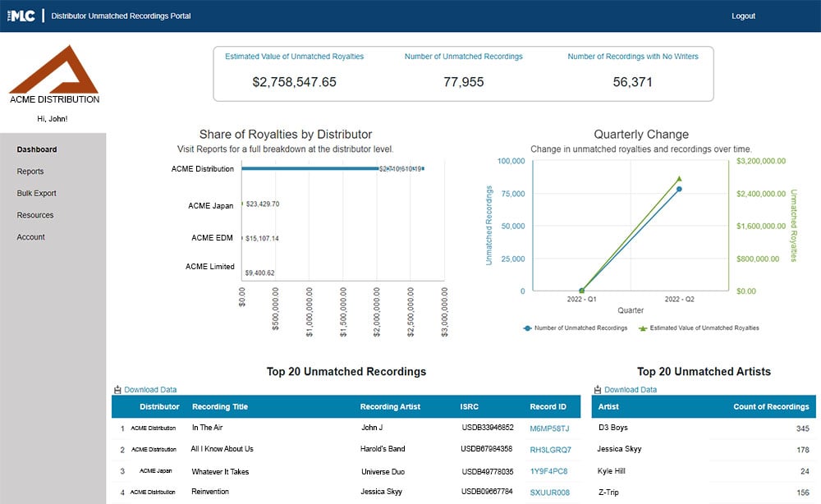The image size is (821, 504).
Task: Open Resources from the sidebar
Action: pos(35,215)
